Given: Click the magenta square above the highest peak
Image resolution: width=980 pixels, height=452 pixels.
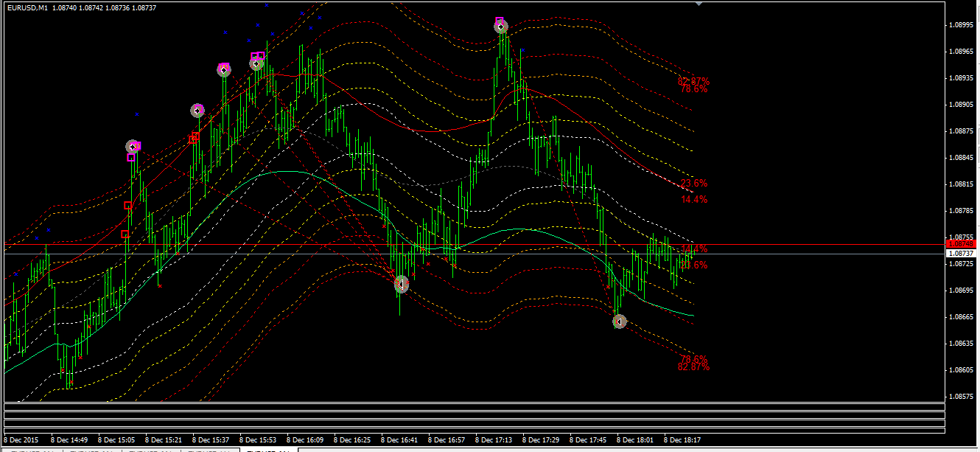Looking at the screenshot, I should [499, 21].
